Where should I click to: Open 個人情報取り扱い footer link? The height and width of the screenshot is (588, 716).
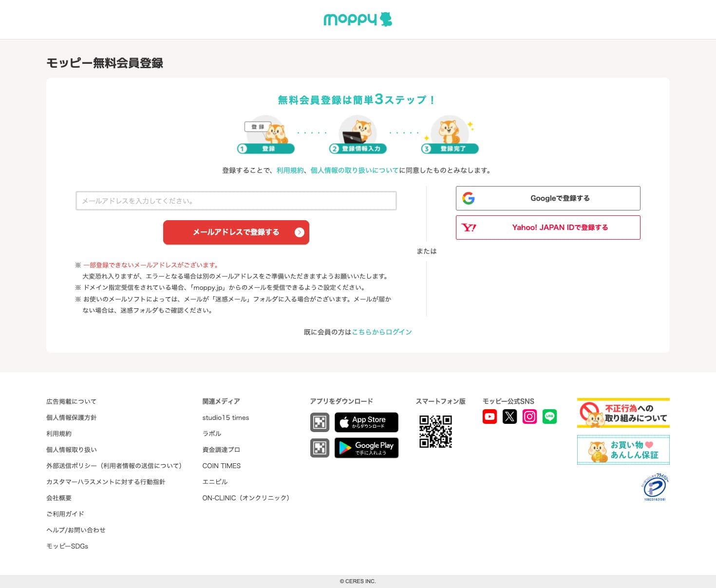click(71, 450)
